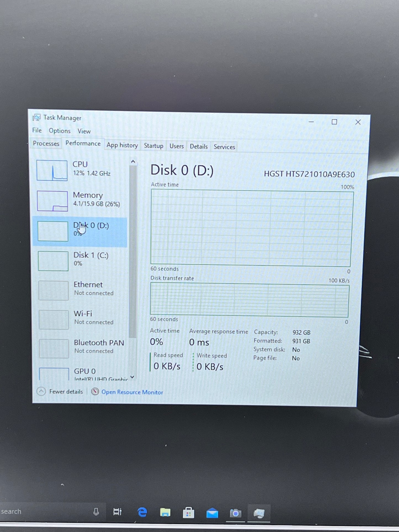Select Disk 1 (C:) in the sidebar
This screenshot has width=399, height=532.
pyautogui.click(x=80, y=261)
